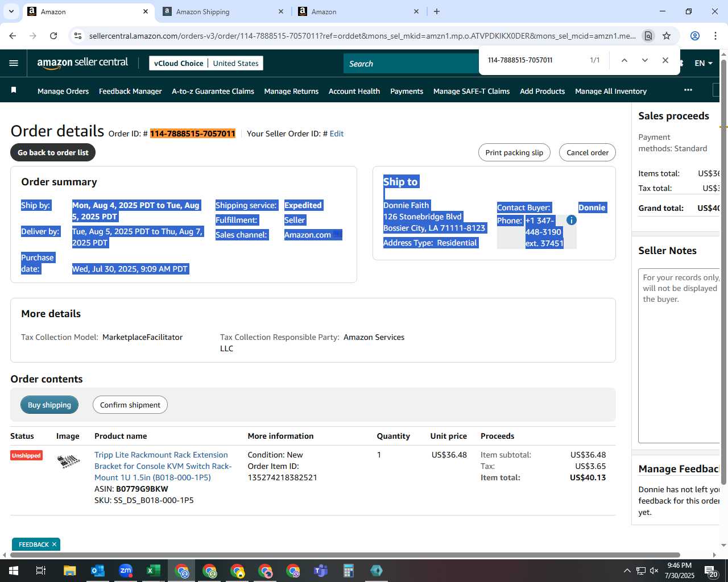Click Confirm shipment button
This screenshot has height=582, width=728.
(130, 405)
